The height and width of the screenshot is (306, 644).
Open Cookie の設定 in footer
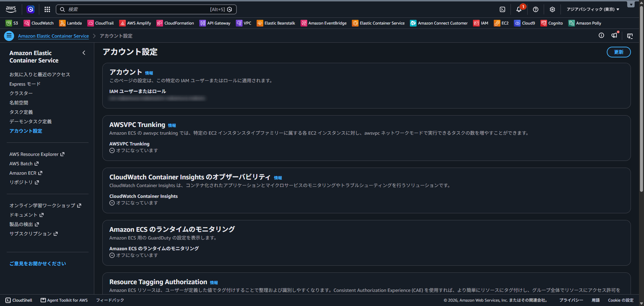pos(621,300)
